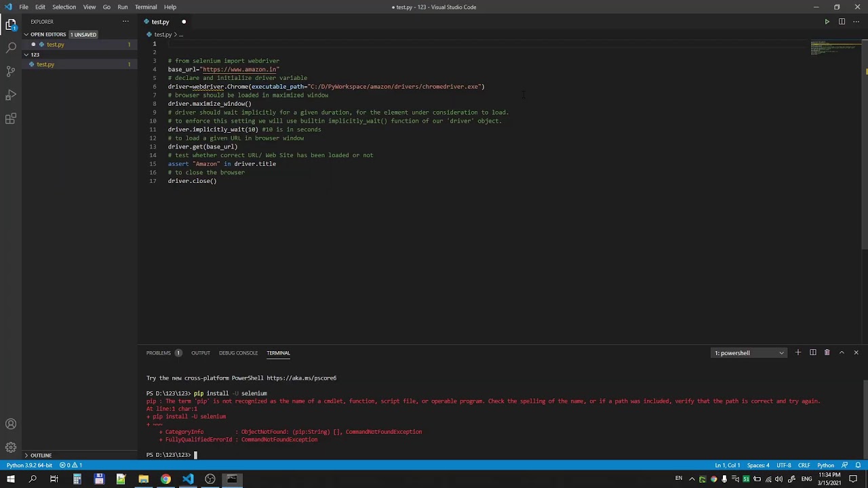Change the UTF-8 encoding setting
Viewport: 868px width, 488px height.
783,466
